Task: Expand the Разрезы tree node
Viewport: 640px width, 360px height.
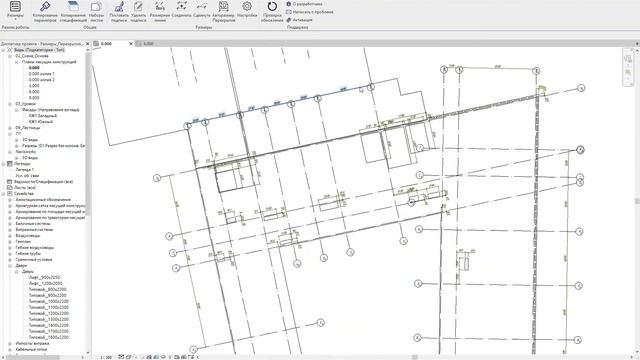Action: tap(17, 146)
